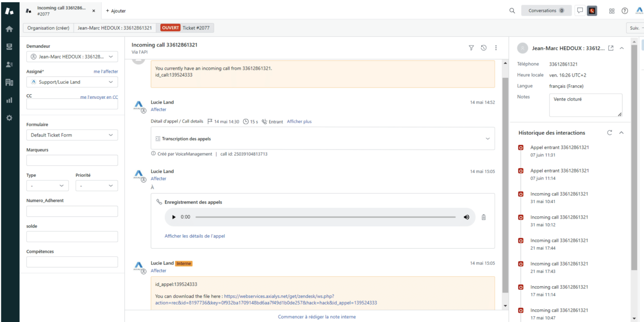Click the Numero_Adherent input field
644x322 pixels.
click(72, 211)
